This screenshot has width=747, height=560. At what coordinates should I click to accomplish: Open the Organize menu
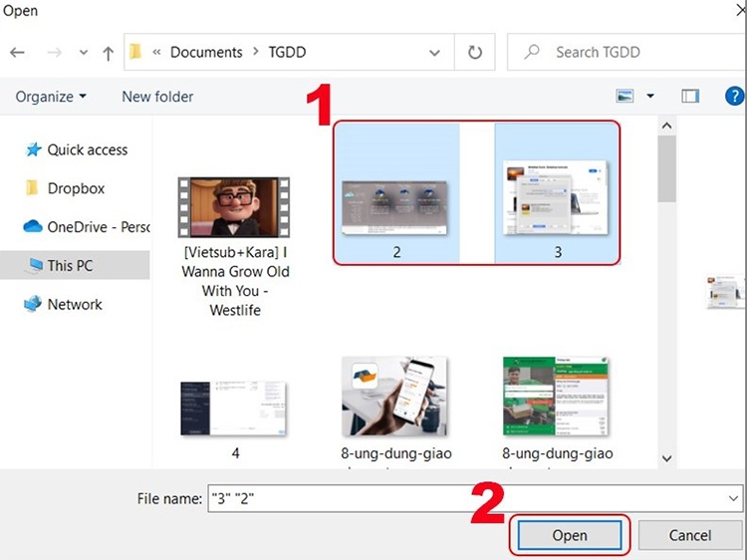(x=51, y=97)
